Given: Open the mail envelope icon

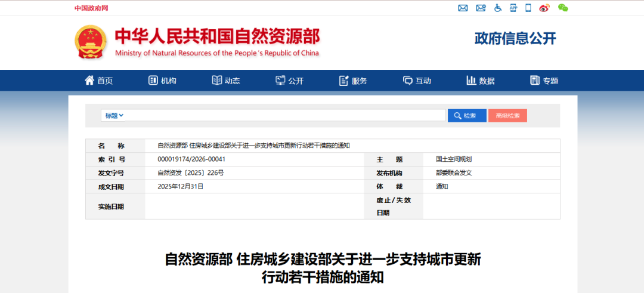Looking at the screenshot, I should [463, 8].
